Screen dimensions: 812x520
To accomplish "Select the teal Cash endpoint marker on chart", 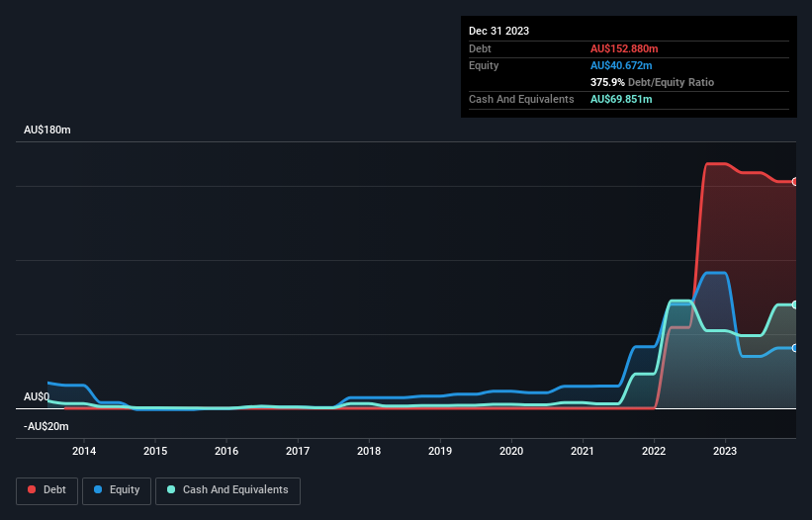I will (795, 304).
